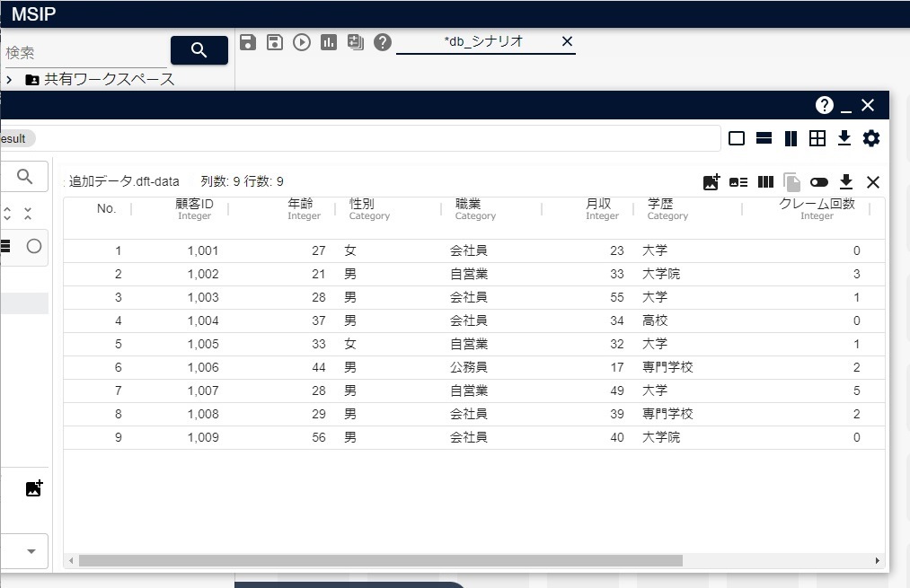Switch to four-pane grid layout

[x=817, y=138]
